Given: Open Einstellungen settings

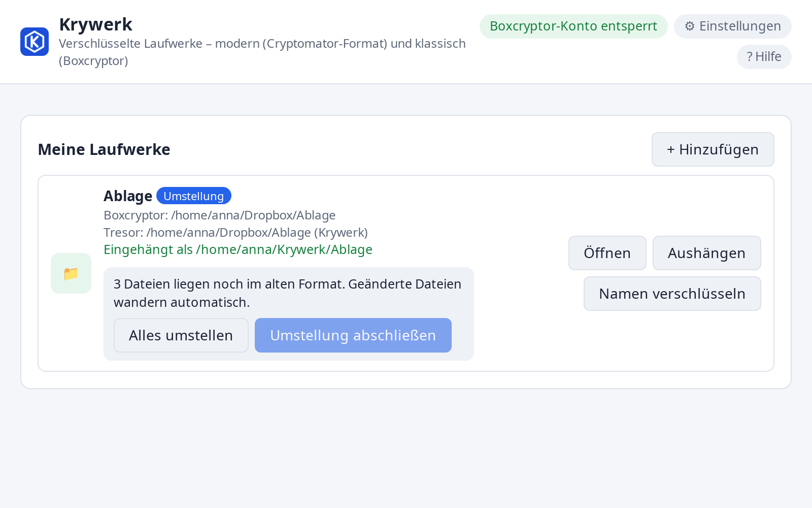Looking at the screenshot, I should pos(732,26).
